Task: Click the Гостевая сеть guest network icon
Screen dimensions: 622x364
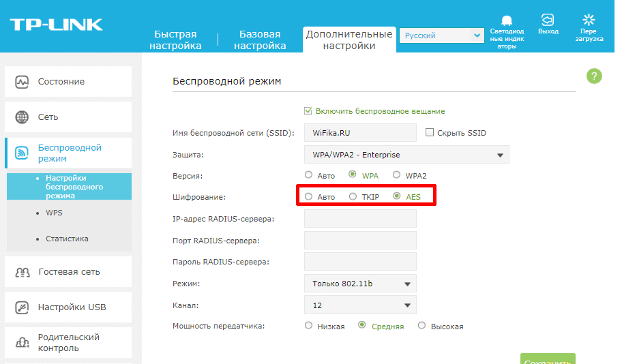Action: click(x=23, y=272)
